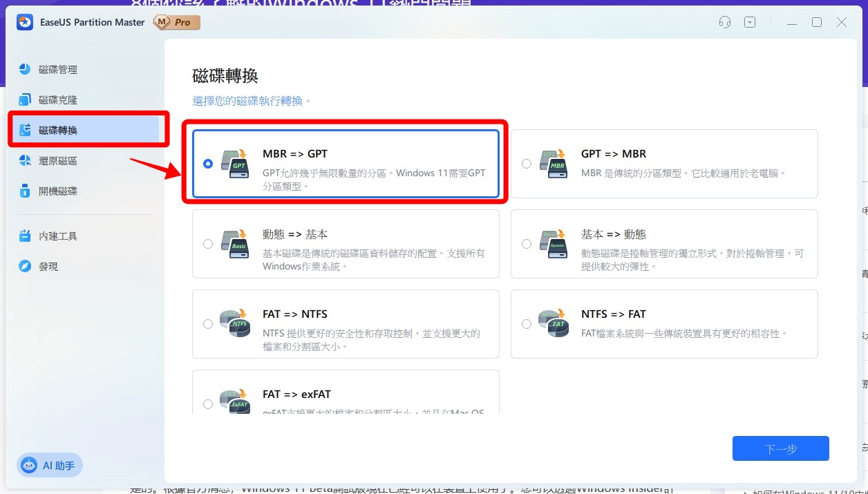
Task: Maximize the Partition Master window
Action: click(817, 22)
